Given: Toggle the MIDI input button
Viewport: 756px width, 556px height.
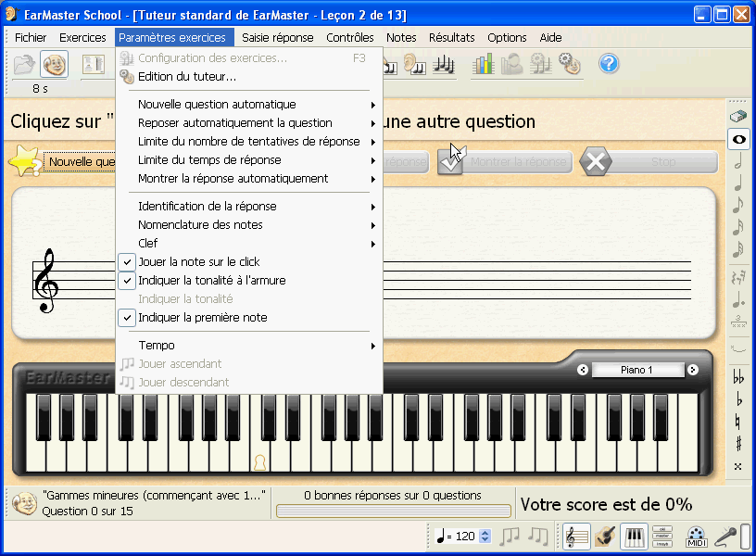Looking at the screenshot, I should 696,537.
